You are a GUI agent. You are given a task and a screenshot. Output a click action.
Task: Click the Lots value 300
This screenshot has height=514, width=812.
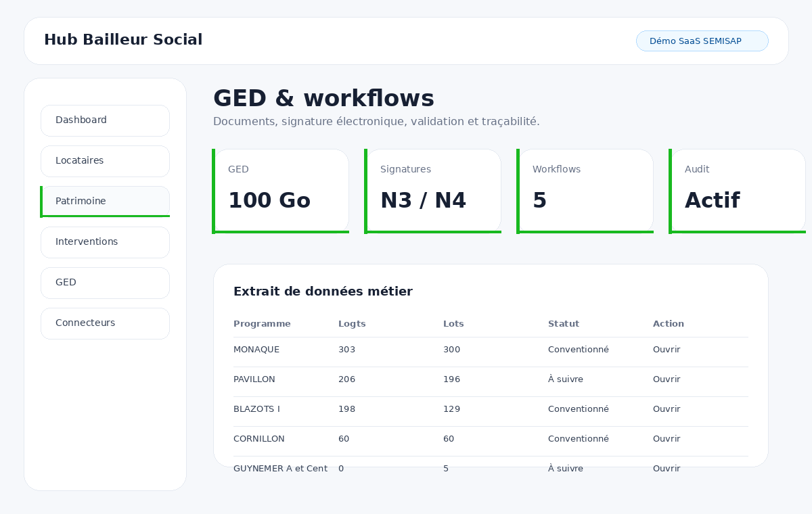tap(451, 350)
